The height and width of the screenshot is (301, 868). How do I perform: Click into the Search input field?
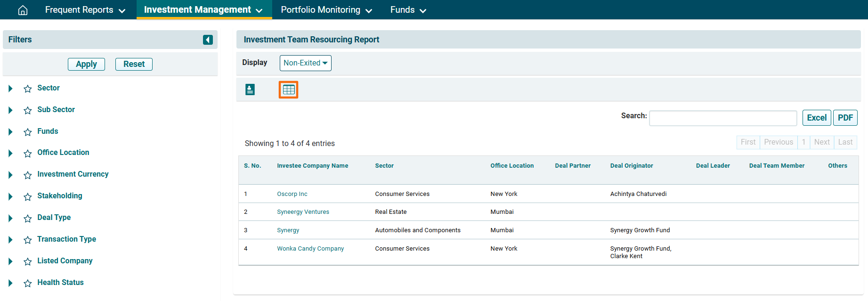coord(722,118)
